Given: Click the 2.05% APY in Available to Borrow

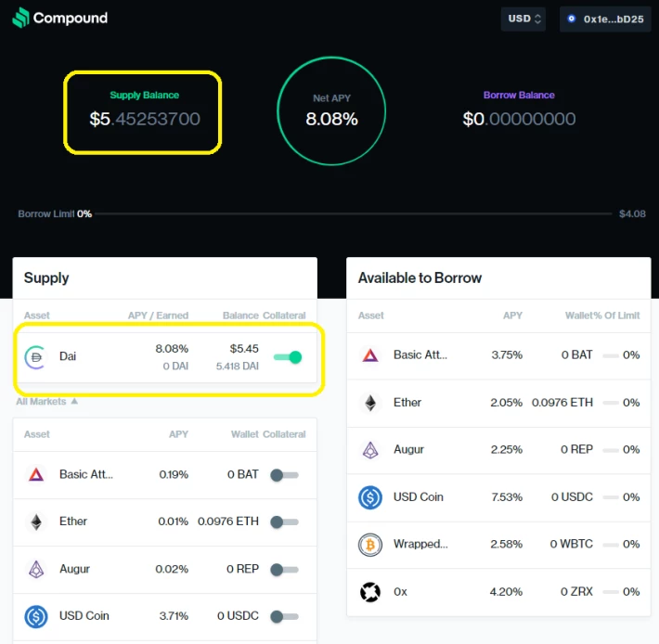Looking at the screenshot, I should (507, 403).
